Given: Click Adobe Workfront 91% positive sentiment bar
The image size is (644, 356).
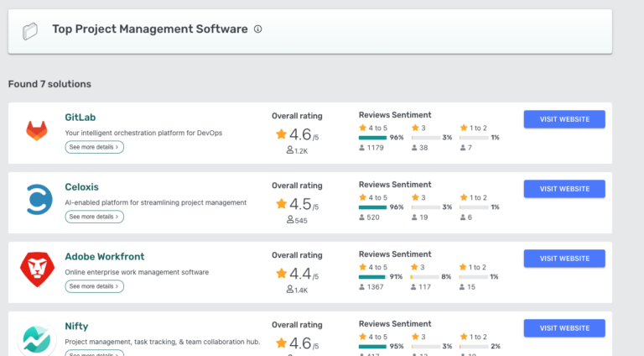Looking at the screenshot, I should (372, 277).
